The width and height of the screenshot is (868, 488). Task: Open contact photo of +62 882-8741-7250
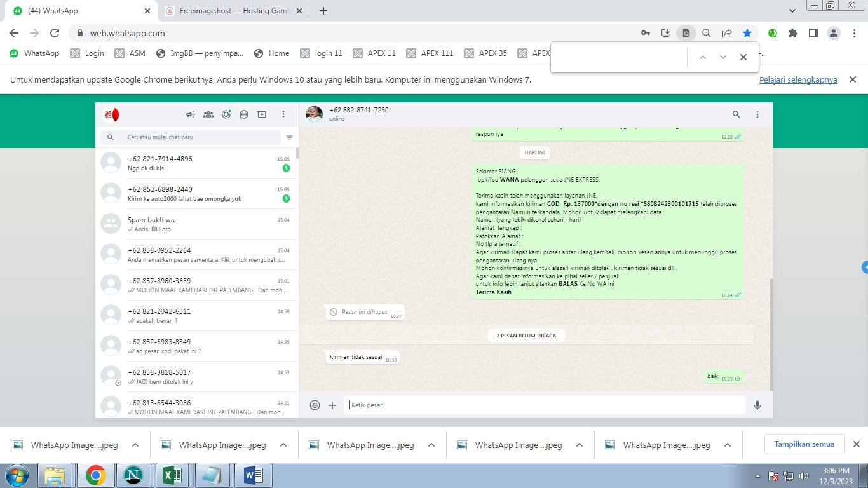(314, 114)
